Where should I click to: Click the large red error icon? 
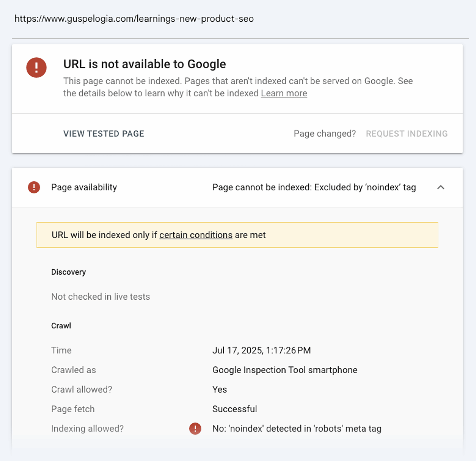click(x=36, y=67)
